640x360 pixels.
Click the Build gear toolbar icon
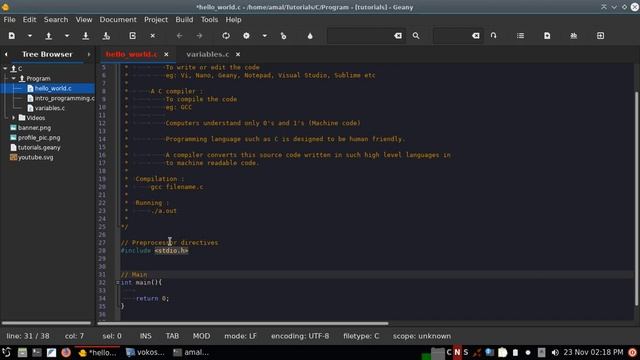point(246,36)
